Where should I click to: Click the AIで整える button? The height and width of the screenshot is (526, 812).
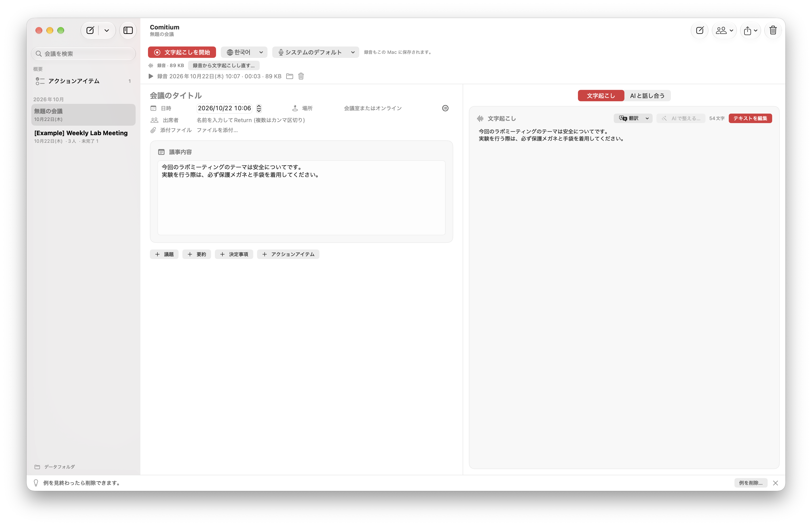(x=681, y=118)
